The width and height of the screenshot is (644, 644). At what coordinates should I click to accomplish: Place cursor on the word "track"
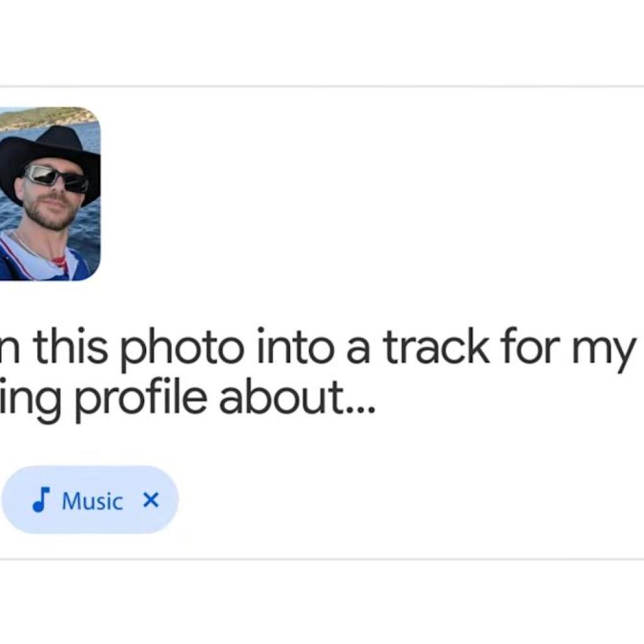coord(436,350)
